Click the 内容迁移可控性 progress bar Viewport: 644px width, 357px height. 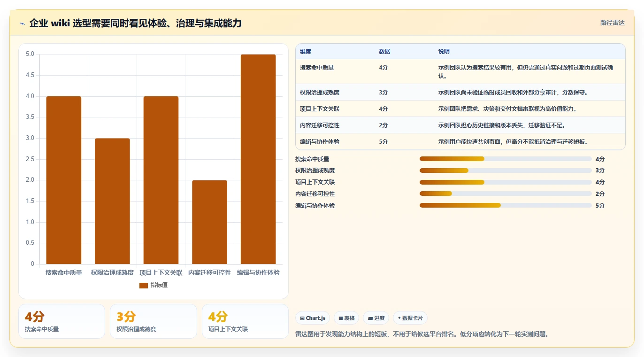coord(506,194)
